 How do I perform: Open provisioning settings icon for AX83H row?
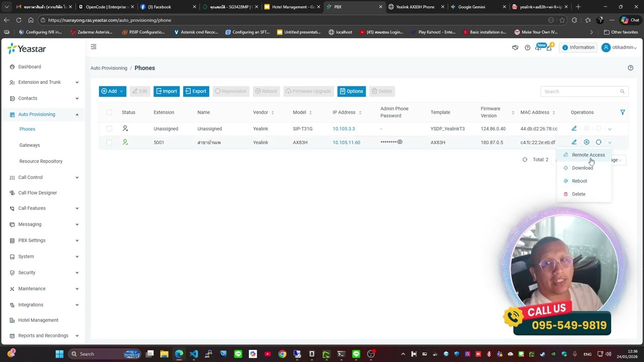(x=586, y=142)
